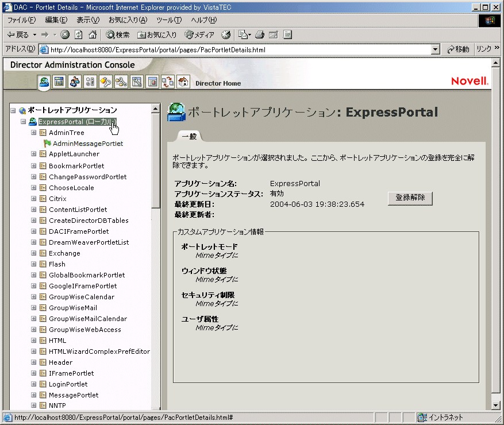The height and width of the screenshot is (425, 504).
Task: Select the Portlet Applications icon in the DAC toolbar
Action: pyautogui.click(x=43, y=82)
